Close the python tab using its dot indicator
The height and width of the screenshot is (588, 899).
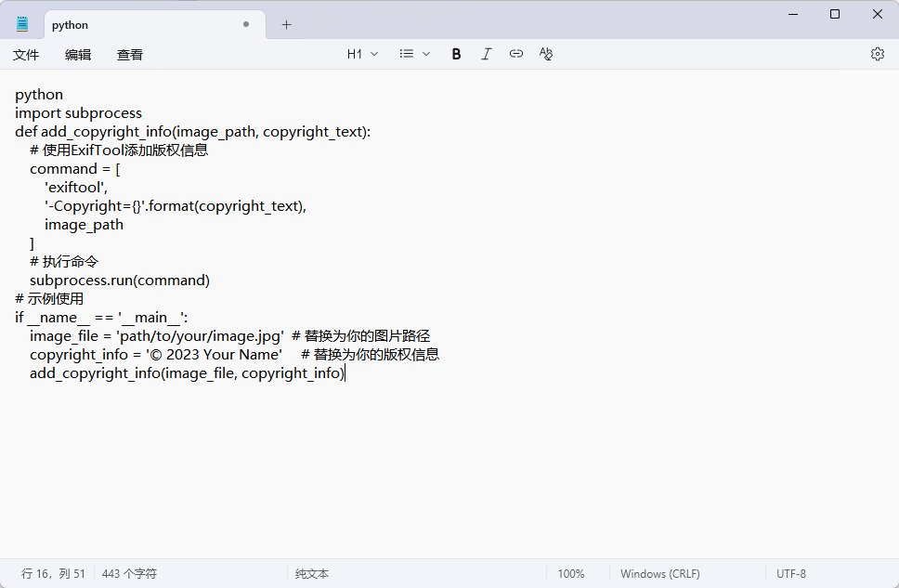(x=246, y=25)
